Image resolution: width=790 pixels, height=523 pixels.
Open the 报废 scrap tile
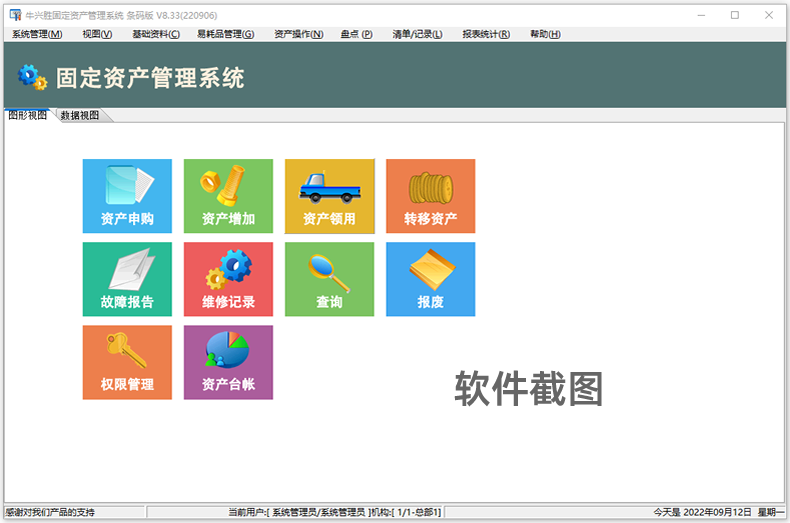coord(430,279)
